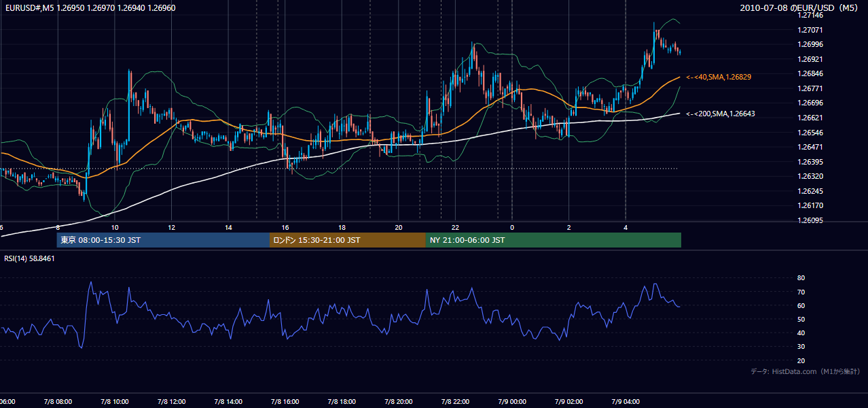Viewport: 868px width, 408px height.
Task: Click price axis label 1.26395
Action: (x=810, y=162)
